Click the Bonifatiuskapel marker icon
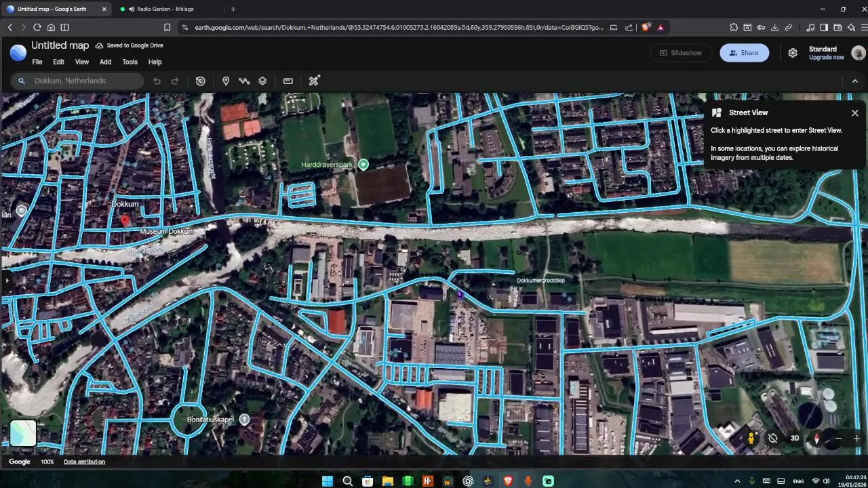868x488 pixels. [x=244, y=420]
